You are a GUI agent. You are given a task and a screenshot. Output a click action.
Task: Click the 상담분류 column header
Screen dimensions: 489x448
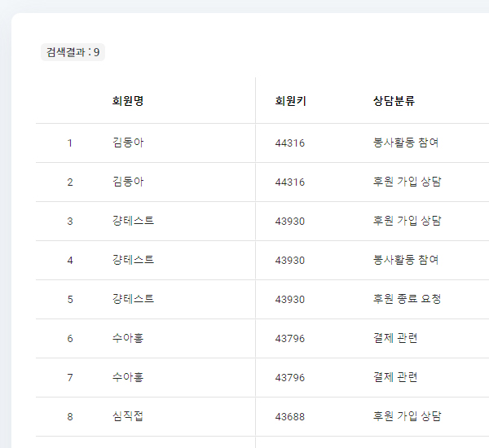[x=394, y=101]
